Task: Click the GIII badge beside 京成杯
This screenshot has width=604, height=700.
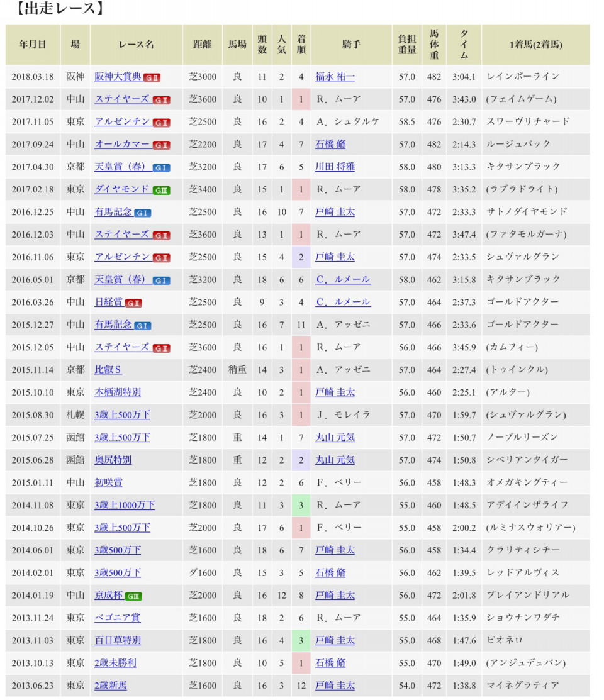Action: 133,596
